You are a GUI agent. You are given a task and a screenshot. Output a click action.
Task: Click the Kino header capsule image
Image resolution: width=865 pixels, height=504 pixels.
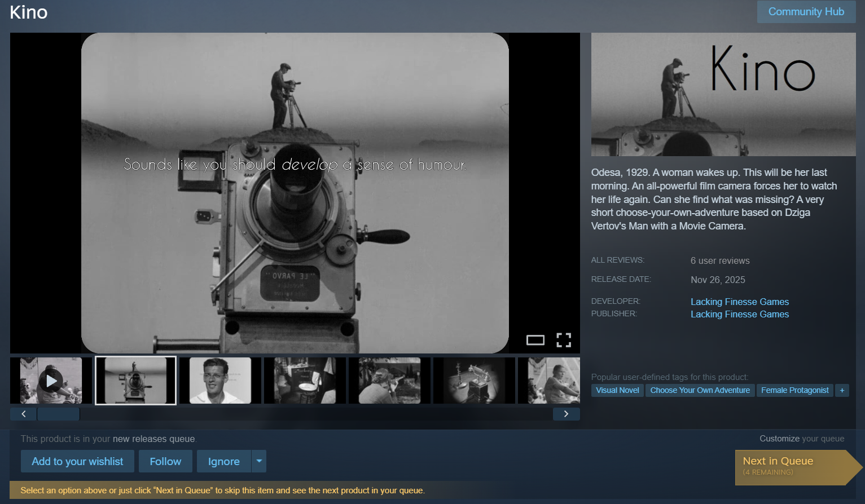tap(723, 94)
